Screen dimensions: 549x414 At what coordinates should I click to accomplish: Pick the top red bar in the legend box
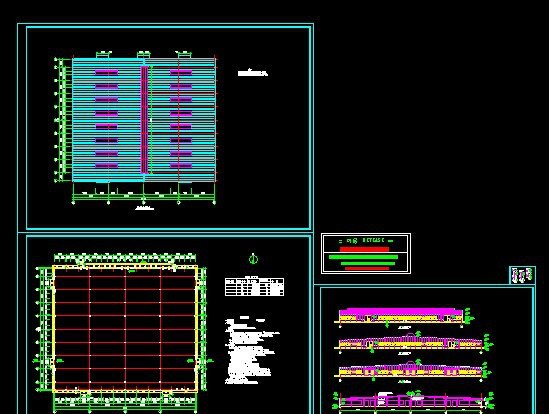[364, 249]
